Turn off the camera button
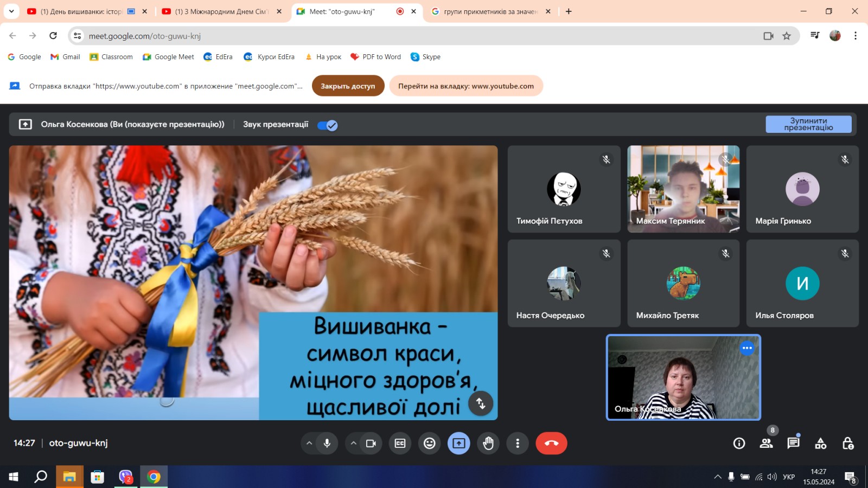868x488 pixels. [371, 444]
